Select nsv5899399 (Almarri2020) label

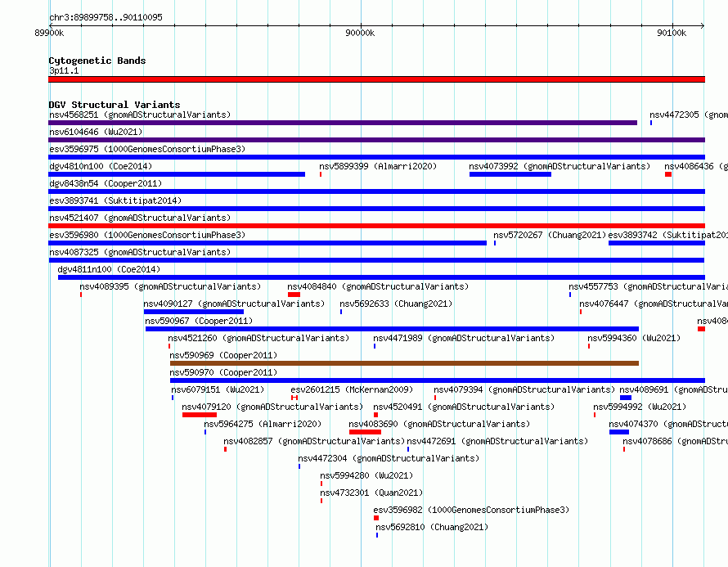[x=378, y=166]
